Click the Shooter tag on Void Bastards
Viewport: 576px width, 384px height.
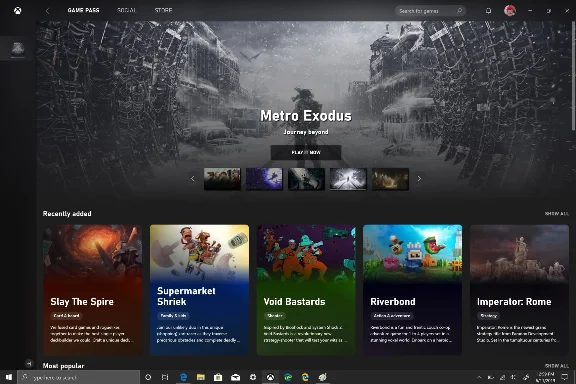274,316
